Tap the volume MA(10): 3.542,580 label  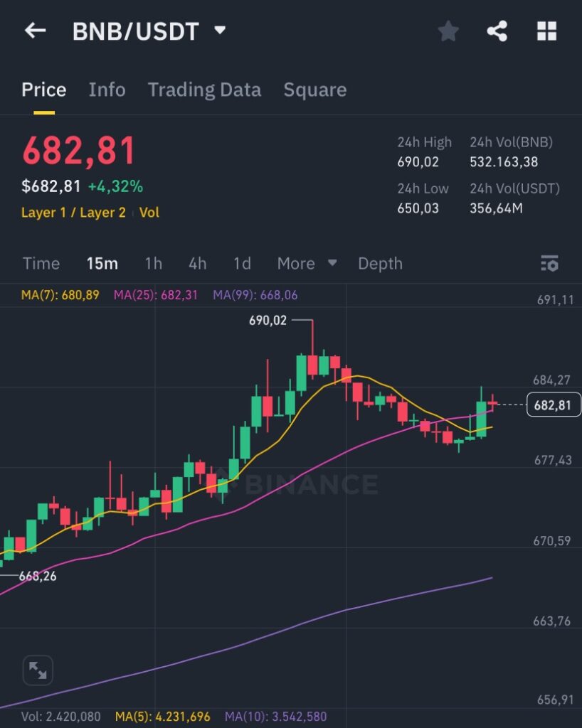click(276, 717)
